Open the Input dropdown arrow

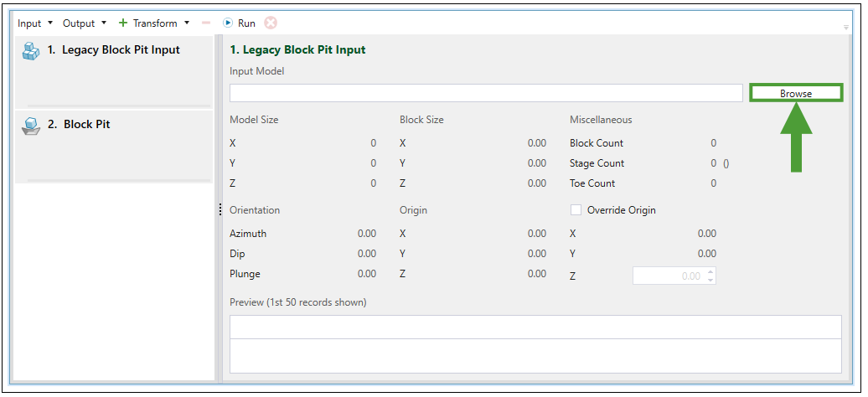click(x=50, y=23)
